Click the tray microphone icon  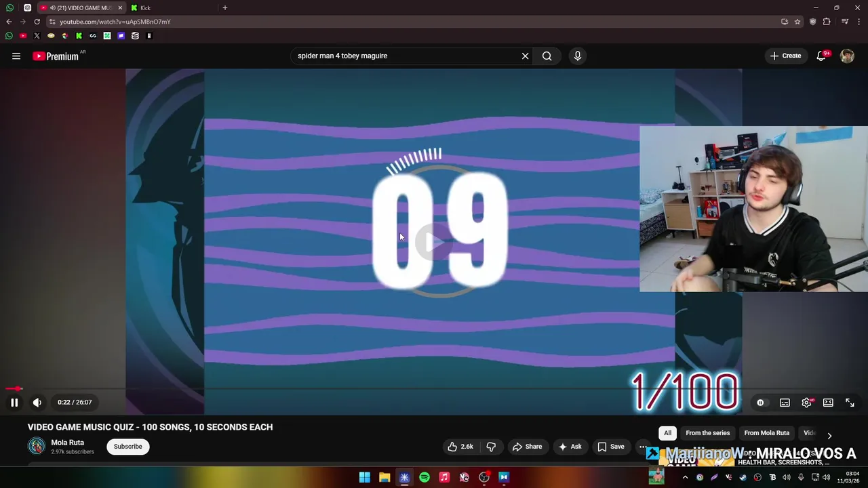click(801, 477)
